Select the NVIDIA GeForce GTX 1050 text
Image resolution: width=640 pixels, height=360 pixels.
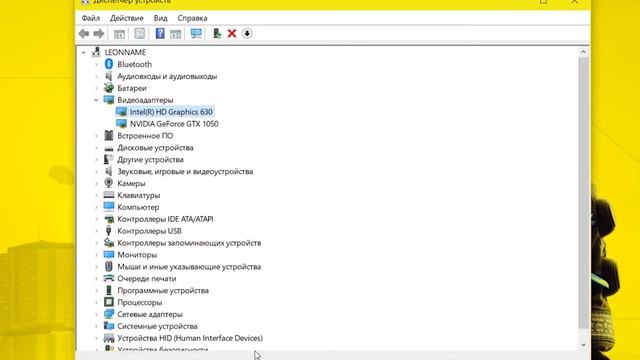coord(174,124)
